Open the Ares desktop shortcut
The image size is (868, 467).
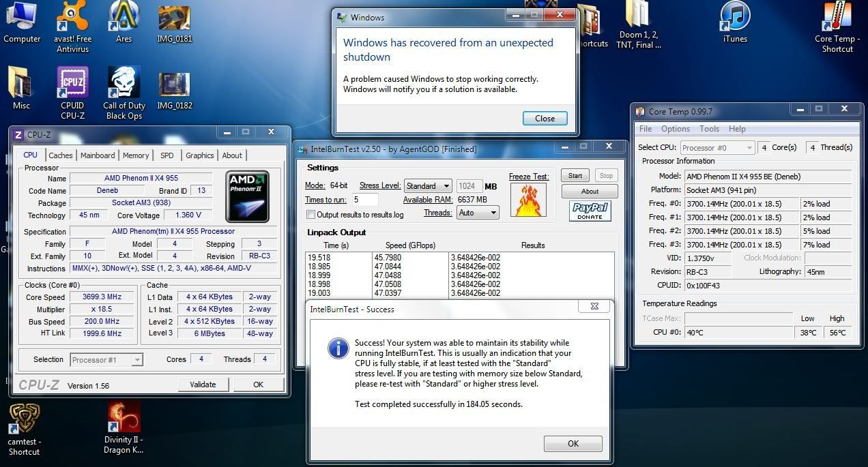(x=124, y=22)
